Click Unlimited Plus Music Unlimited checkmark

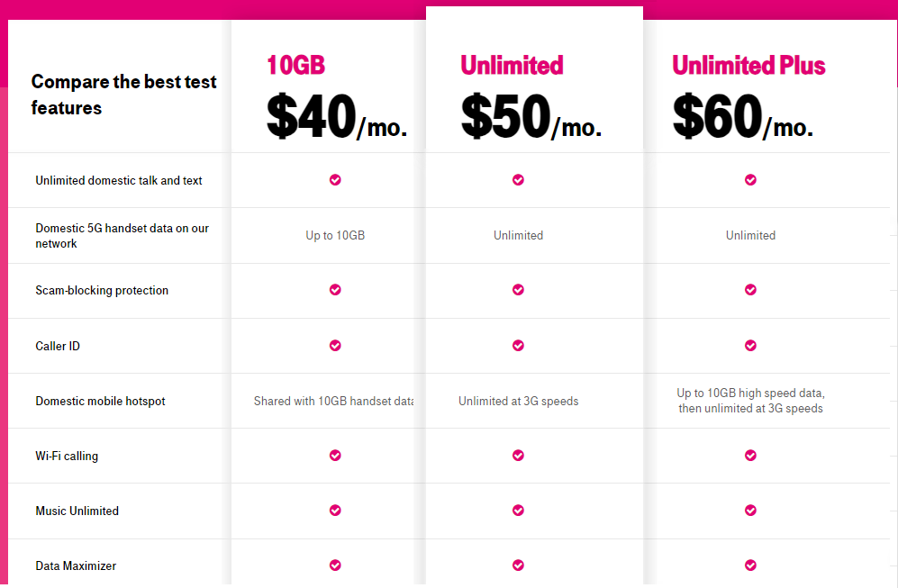750,511
